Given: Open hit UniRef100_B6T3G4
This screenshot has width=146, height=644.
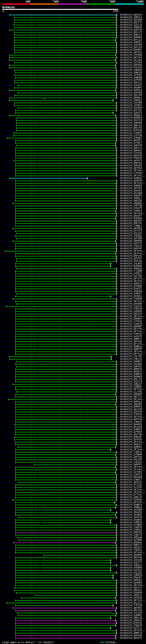Looking at the screenshot, I should point(131,58).
